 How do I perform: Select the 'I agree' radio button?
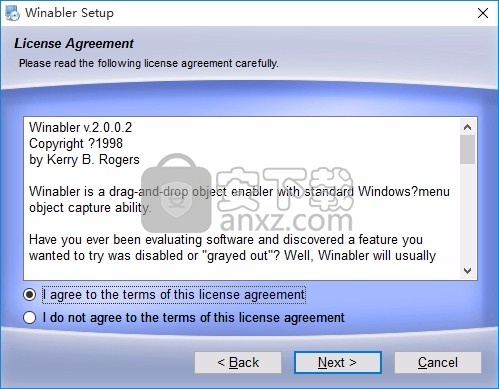(29, 295)
